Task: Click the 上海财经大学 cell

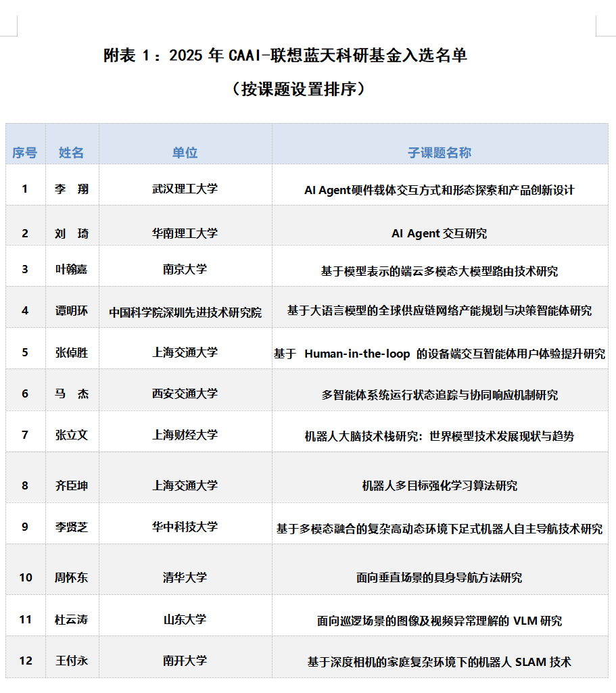Action: 185,435
